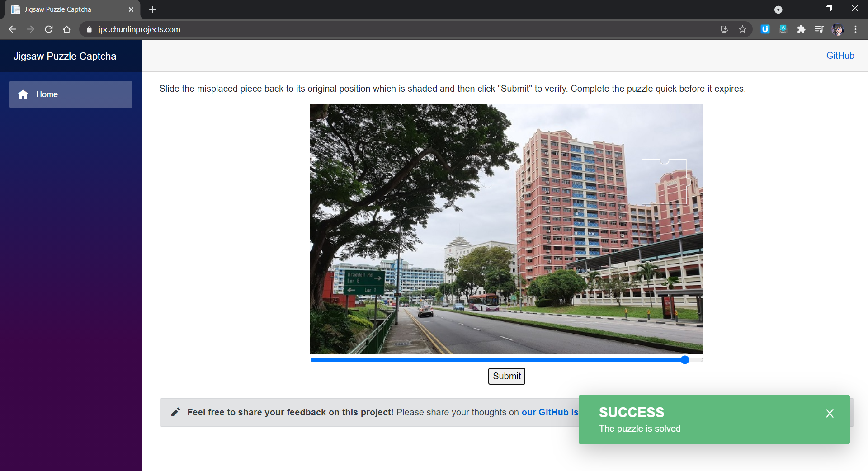Open the GitHub link in the header

click(840, 55)
